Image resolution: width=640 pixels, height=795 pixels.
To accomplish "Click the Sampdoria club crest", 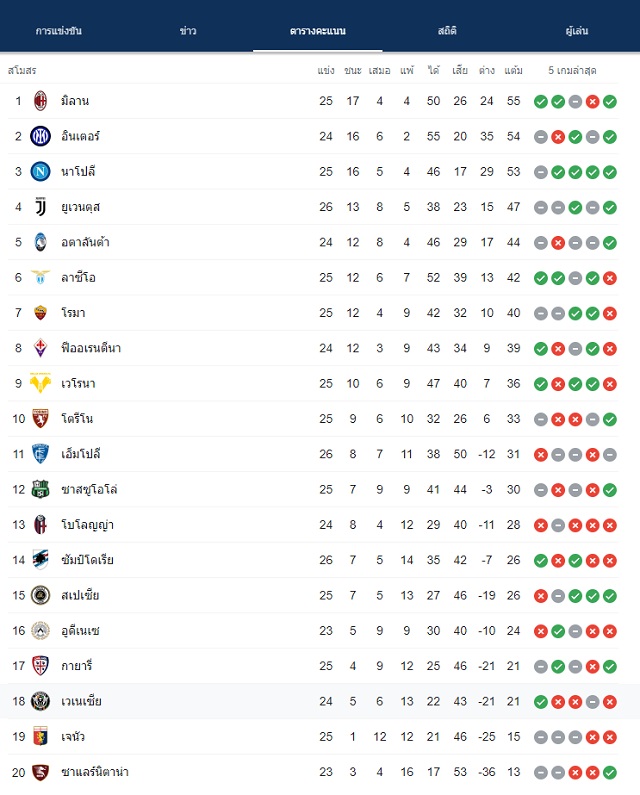I will [41, 560].
